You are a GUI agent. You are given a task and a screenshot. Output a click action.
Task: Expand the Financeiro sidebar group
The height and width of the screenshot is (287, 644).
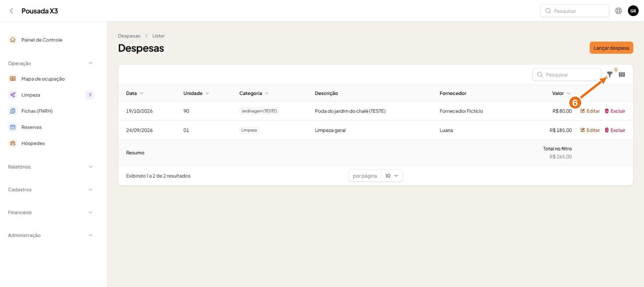pos(90,212)
